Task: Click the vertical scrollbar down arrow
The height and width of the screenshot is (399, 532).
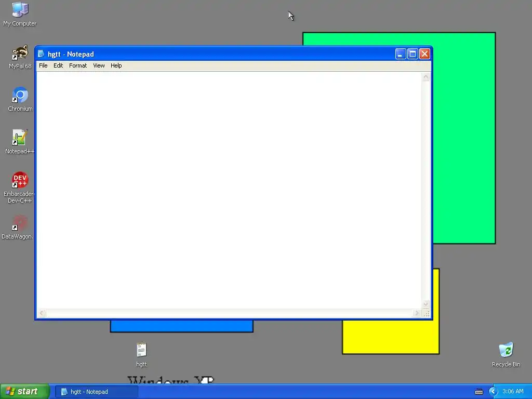Action: pos(426,304)
